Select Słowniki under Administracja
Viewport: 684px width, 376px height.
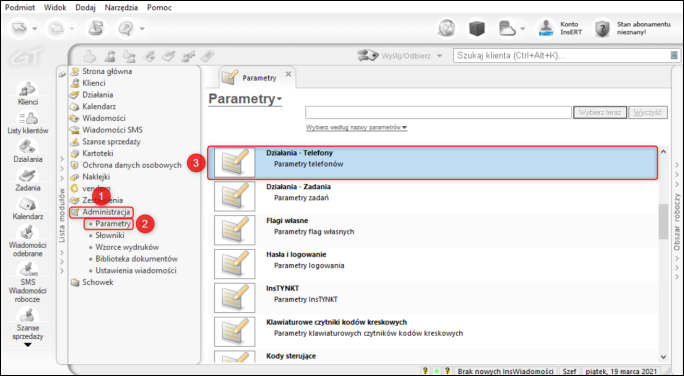pos(110,235)
